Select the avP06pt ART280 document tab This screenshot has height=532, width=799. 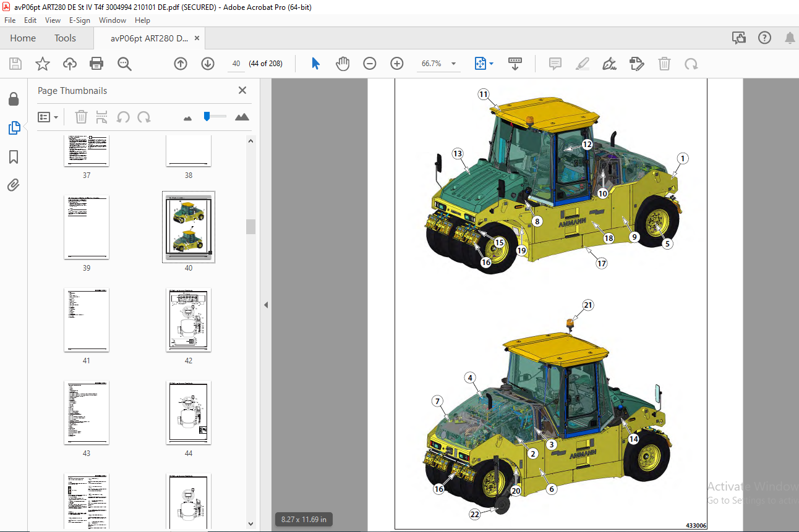click(149, 38)
